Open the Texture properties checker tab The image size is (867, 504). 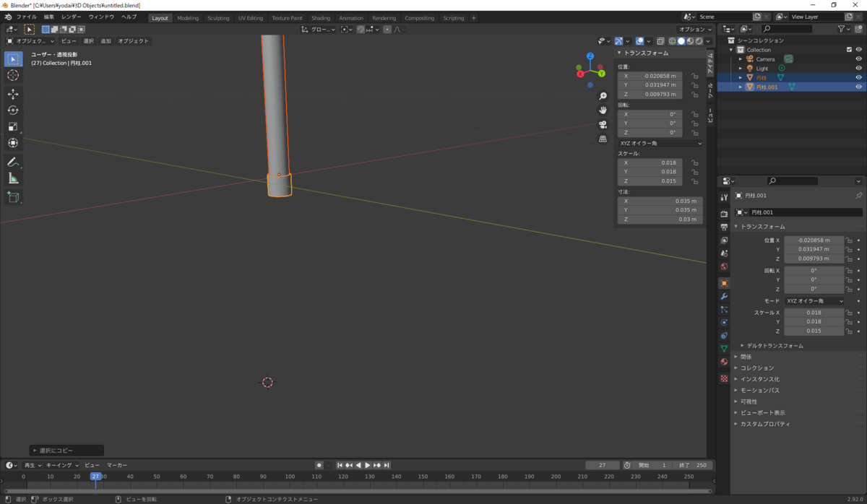724,378
